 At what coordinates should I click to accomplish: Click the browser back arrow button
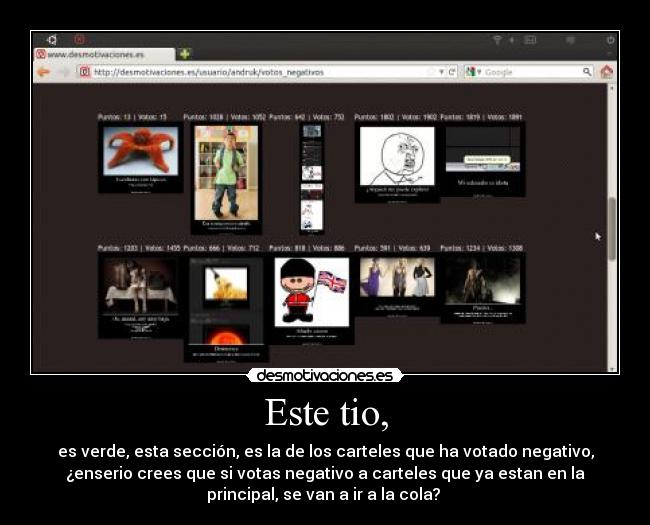[43, 72]
